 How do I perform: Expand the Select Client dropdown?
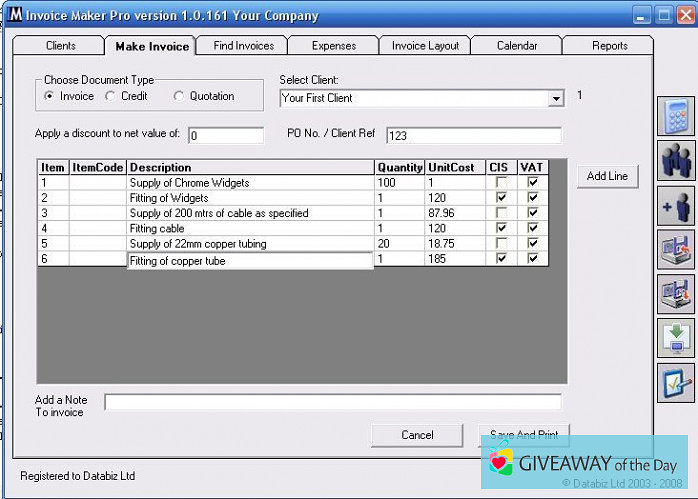tap(556, 99)
